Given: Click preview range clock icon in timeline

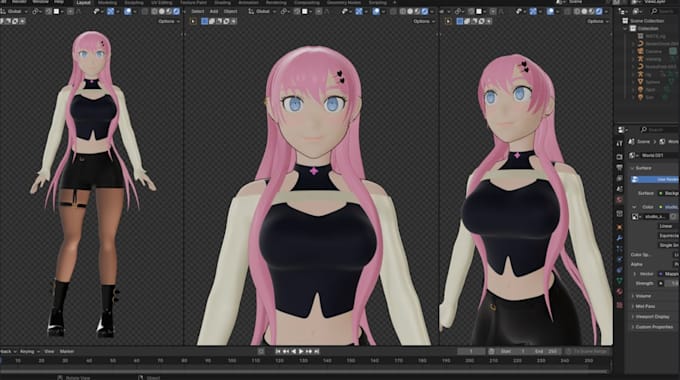Looking at the screenshot, I should pyautogui.click(x=491, y=351).
